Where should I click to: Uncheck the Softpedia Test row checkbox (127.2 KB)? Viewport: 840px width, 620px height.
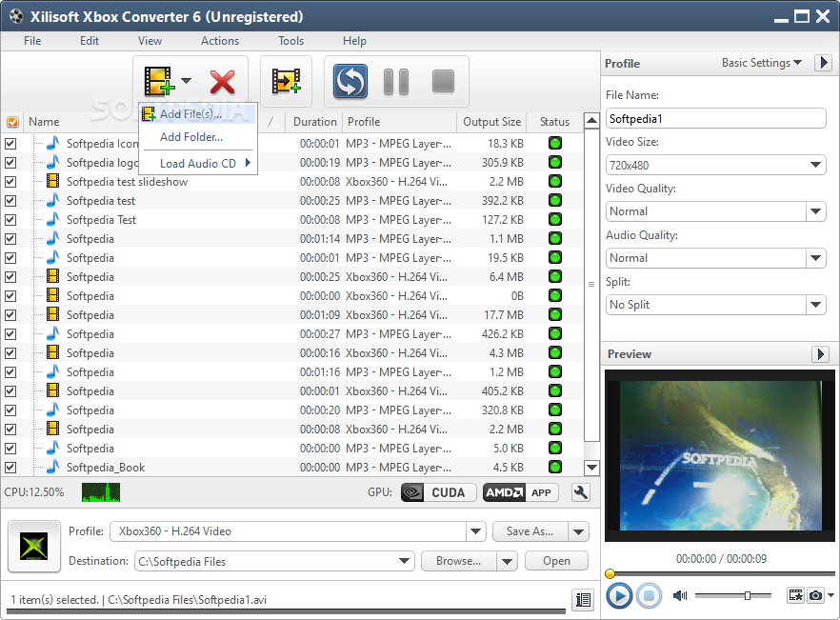10,220
